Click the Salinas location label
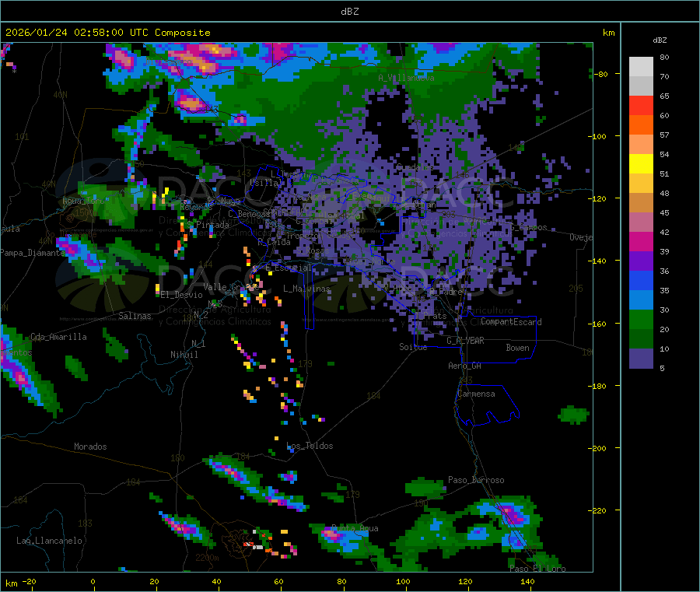This screenshot has height=592, width=700. point(135,316)
